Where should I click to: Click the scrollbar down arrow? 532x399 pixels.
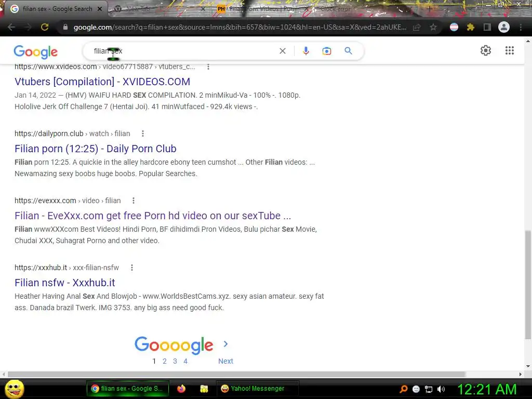point(528,366)
